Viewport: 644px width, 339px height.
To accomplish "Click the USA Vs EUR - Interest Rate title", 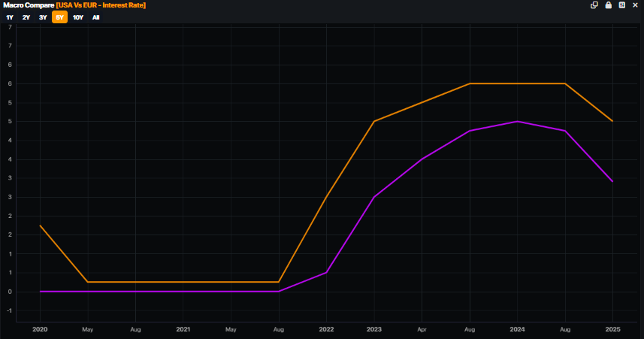I will (101, 5).
